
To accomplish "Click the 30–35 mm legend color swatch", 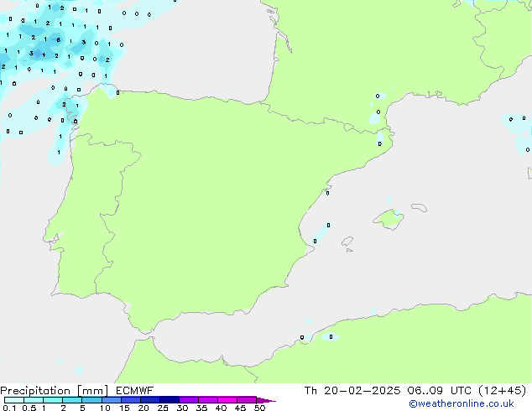I will [188, 400].
